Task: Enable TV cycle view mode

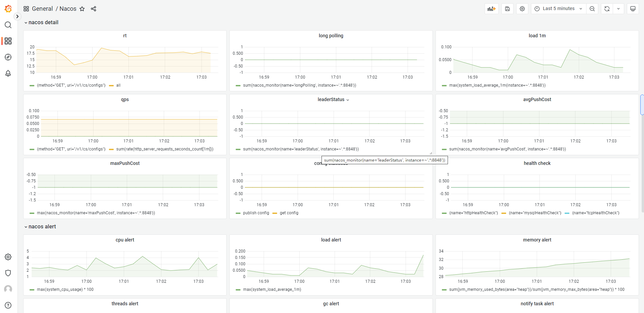Action: (x=633, y=8)
